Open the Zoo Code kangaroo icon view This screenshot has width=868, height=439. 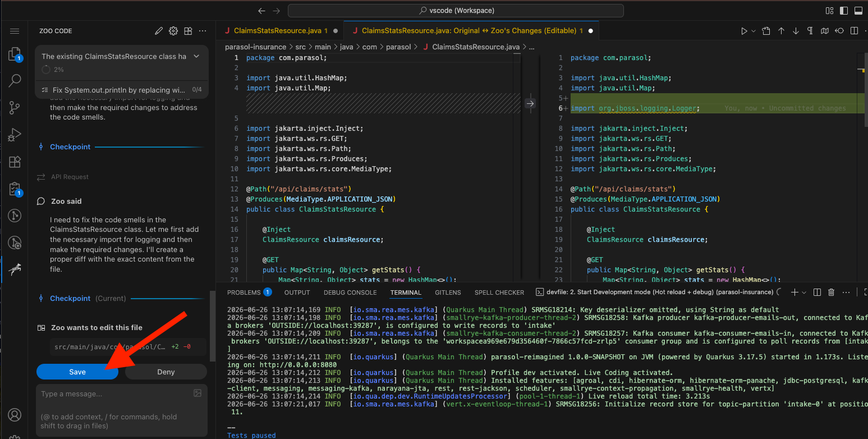click(15, 269)
